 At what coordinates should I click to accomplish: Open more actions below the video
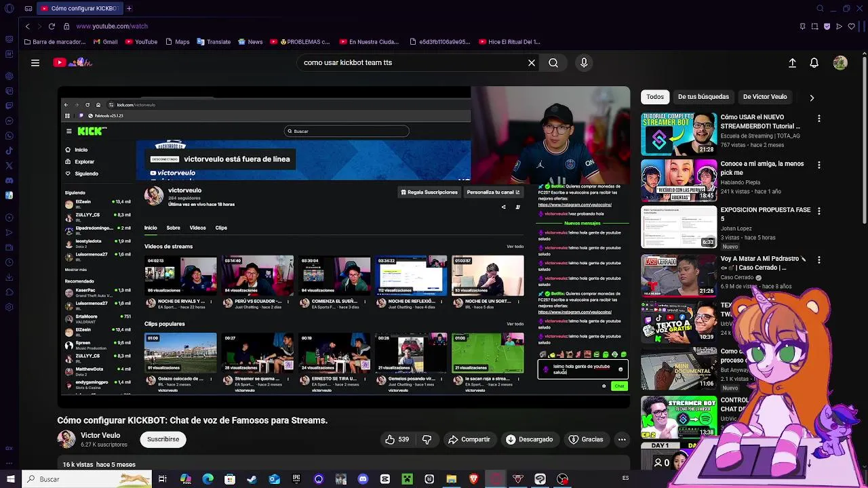[x=622, y=439]
